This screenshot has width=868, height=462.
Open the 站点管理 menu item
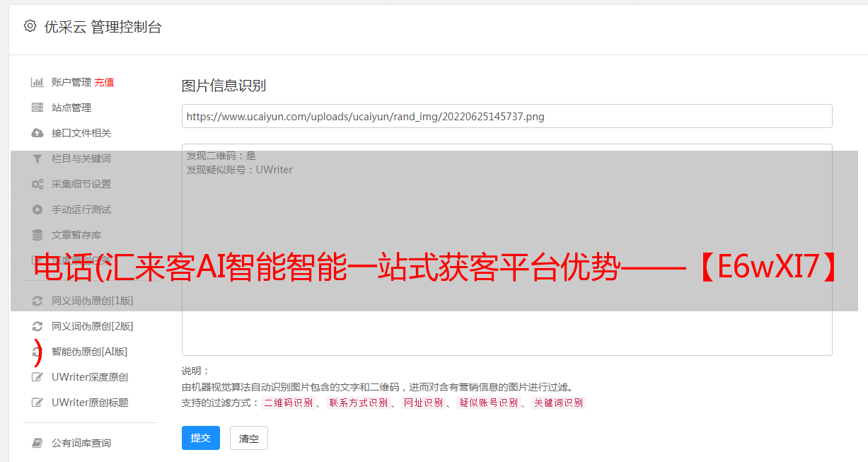pos(71,108)
